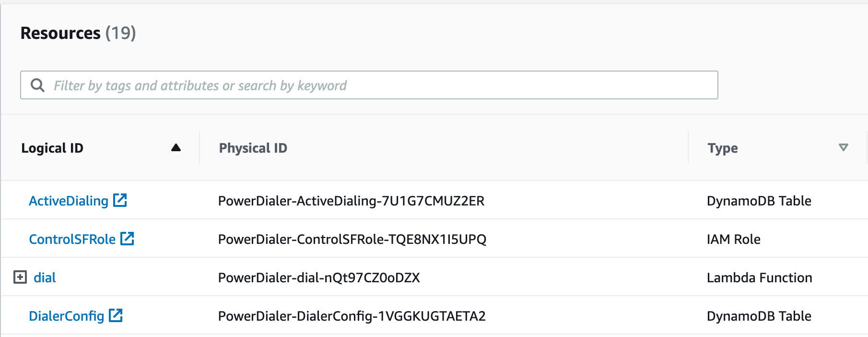Viewport: 868px width, 337px height.
Task: Sort by Physical ID column header
Action: tap(253, 148)
